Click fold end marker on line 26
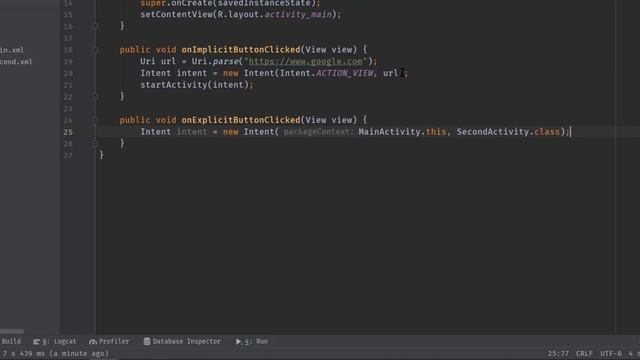 [95, 144]
